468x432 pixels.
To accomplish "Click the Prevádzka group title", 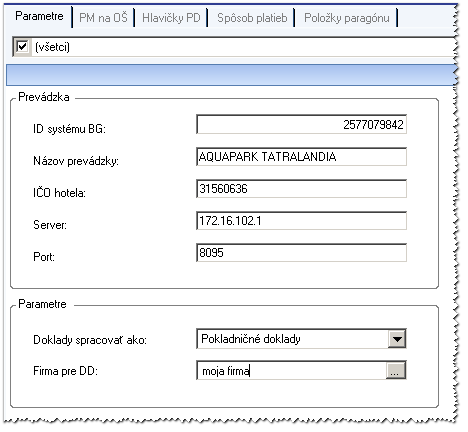I will coord(44,97).
